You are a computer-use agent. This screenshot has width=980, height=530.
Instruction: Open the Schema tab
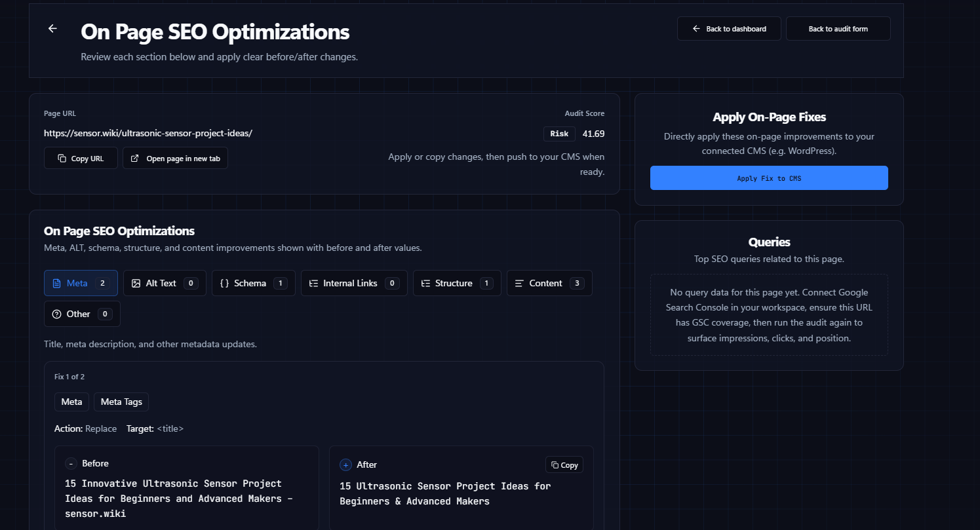click(x=254, y=283)
